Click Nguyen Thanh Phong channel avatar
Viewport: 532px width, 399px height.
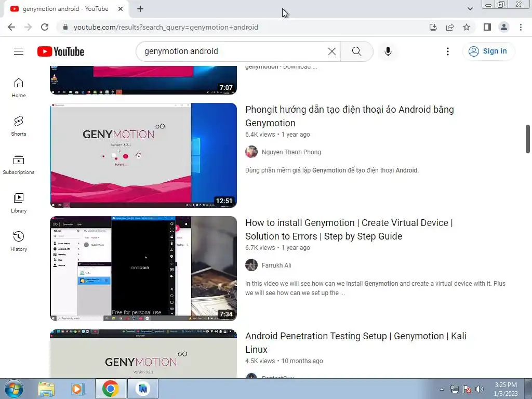[x=251, y=152]
